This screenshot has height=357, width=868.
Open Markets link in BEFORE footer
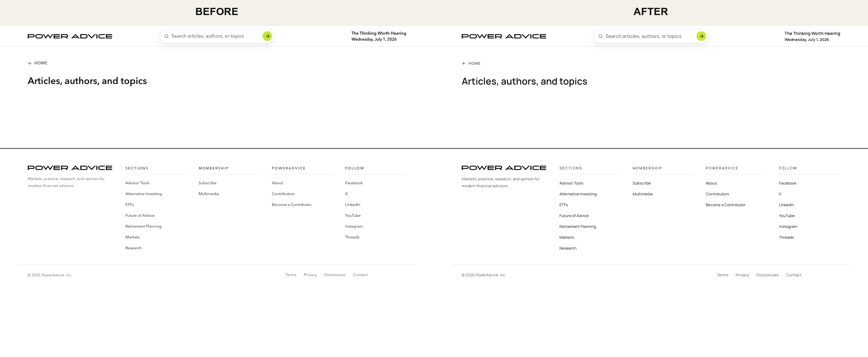(x=132, y=237)
